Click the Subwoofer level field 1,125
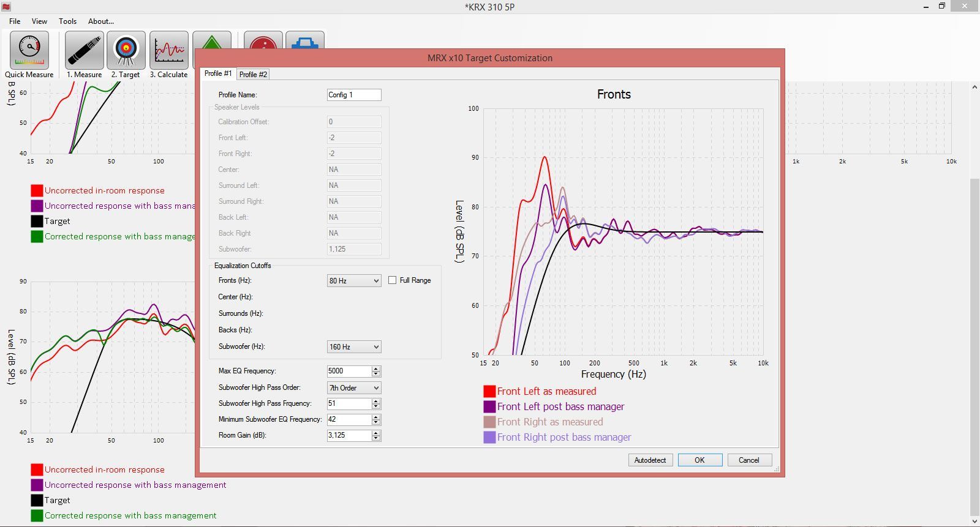The height and width of the screenshot is (527, 980). point(354,249)
